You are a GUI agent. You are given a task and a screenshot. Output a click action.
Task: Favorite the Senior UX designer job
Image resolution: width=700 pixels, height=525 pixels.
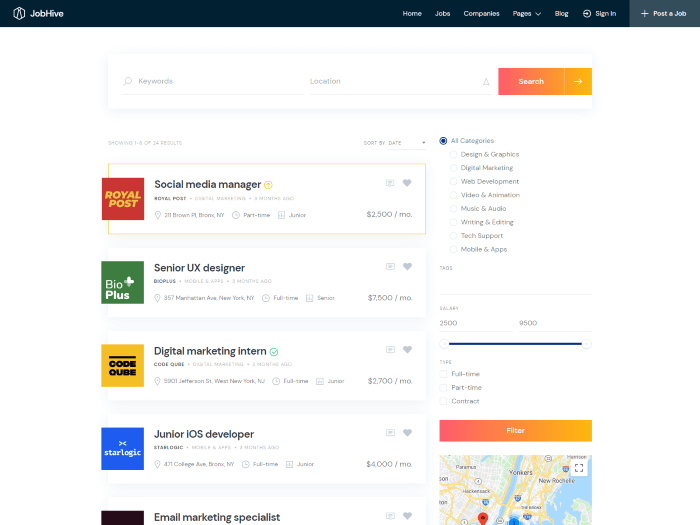click(x=408, y=266)
